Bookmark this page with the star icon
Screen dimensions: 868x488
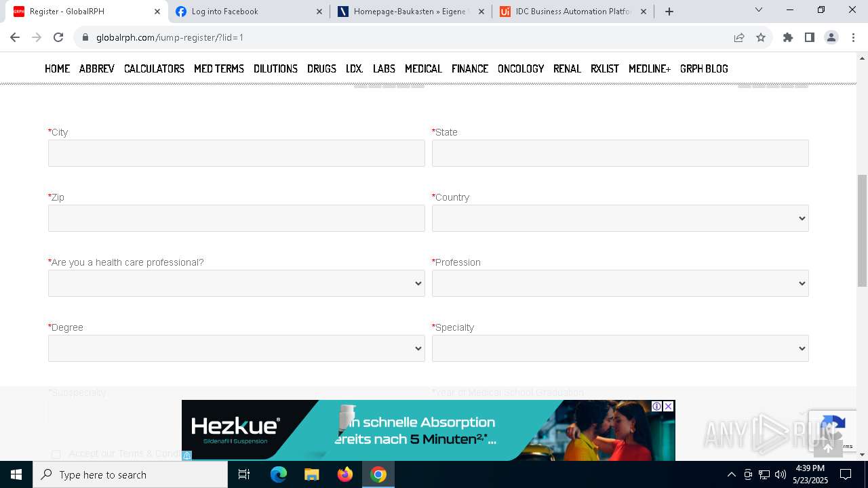tap(761, 37)
